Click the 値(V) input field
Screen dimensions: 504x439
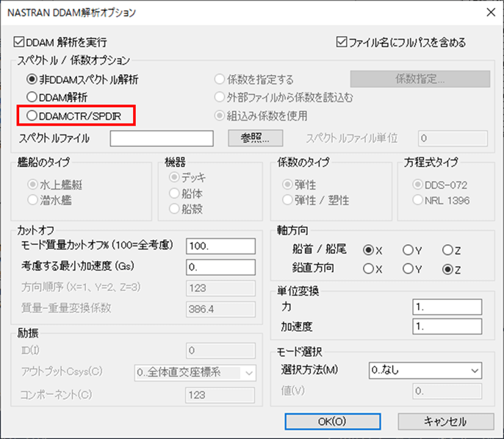(x=447, y=391)
